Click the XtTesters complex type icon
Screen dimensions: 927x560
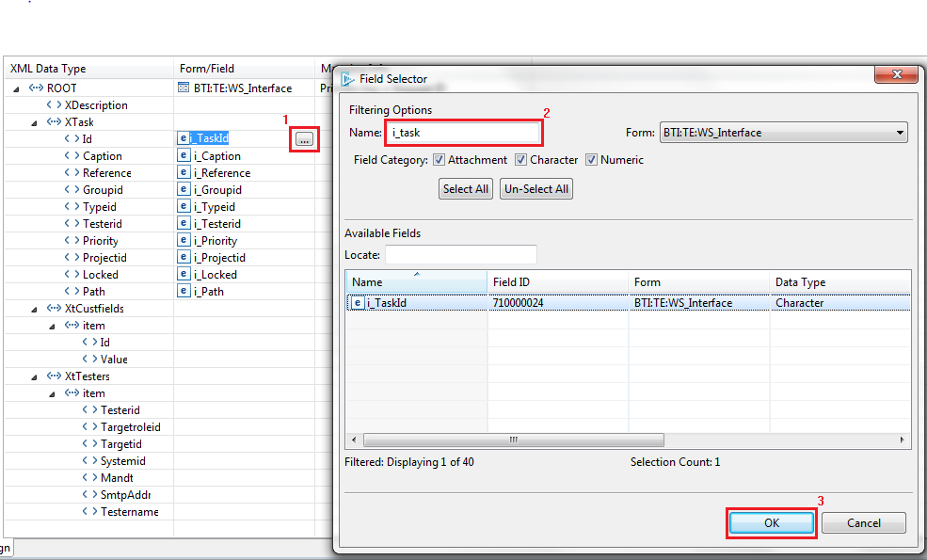tap(54, 376)
